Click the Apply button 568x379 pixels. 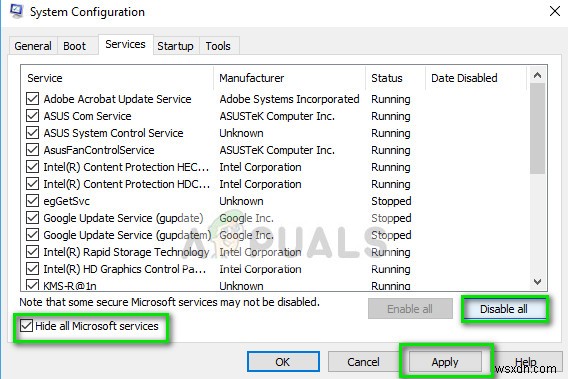point(445,362)
